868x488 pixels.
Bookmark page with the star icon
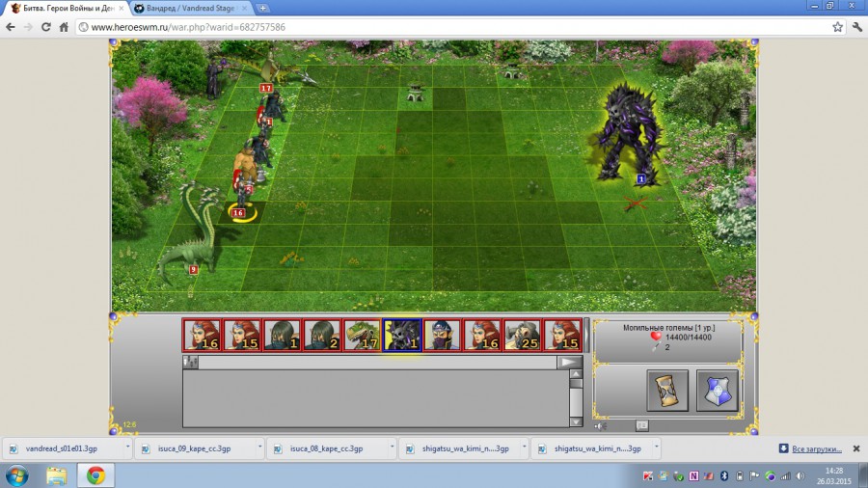(x=837, y=27)
